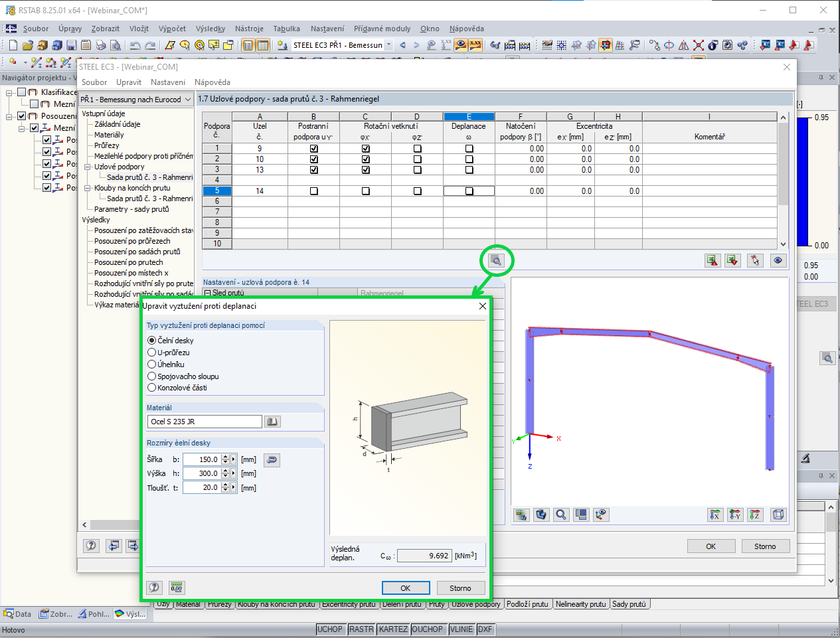Click the Redo arrow in main toolbar

(150, 45)
